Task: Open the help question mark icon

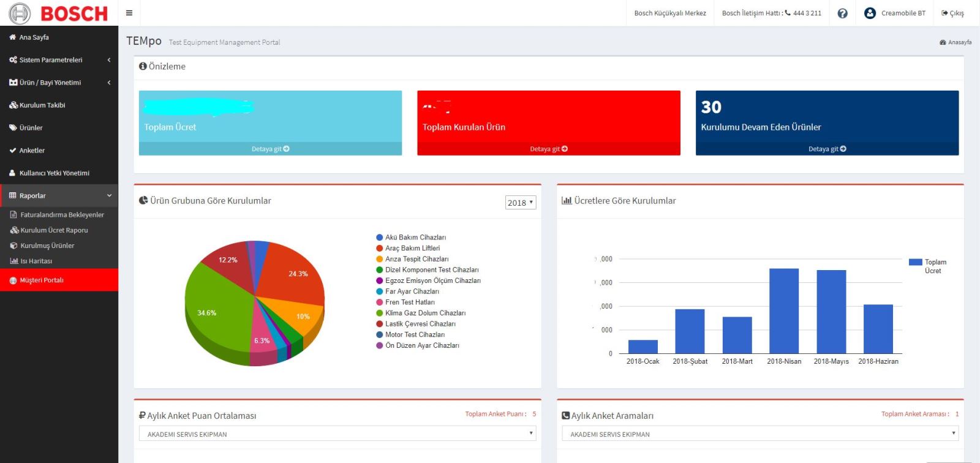Action: coord(843,13)
